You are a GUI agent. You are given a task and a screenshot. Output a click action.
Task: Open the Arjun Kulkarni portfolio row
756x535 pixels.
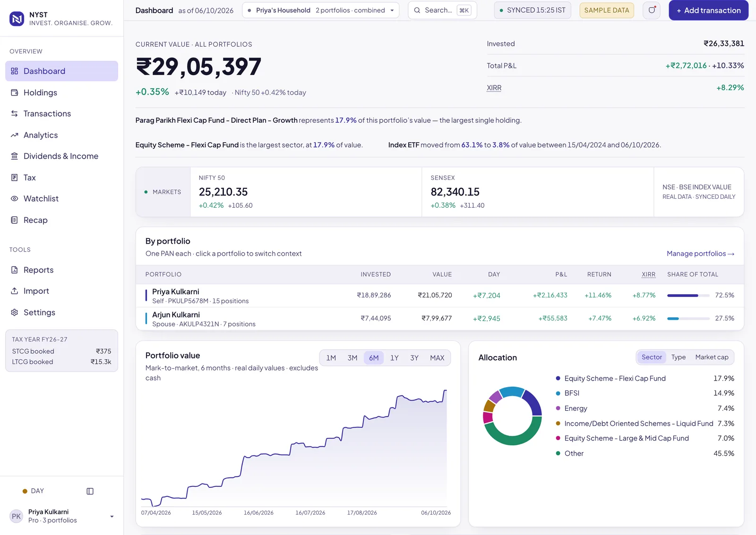pyautogui.click(x=440, y=319)
